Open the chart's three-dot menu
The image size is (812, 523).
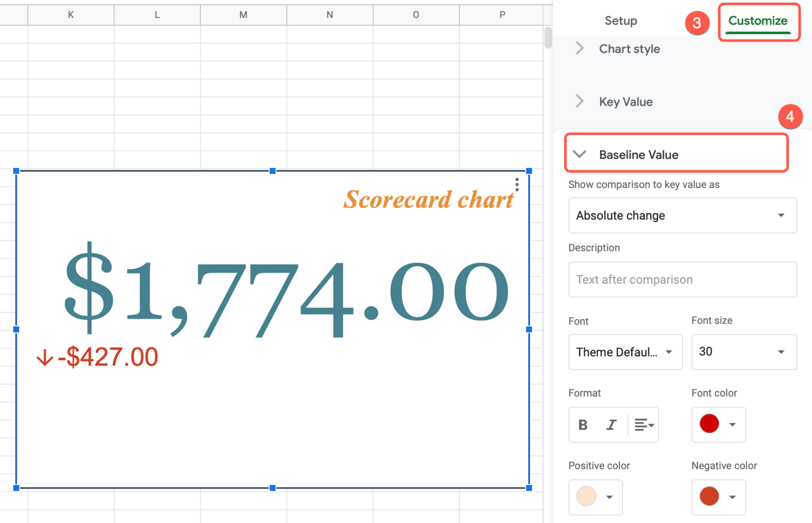point(516,185)
